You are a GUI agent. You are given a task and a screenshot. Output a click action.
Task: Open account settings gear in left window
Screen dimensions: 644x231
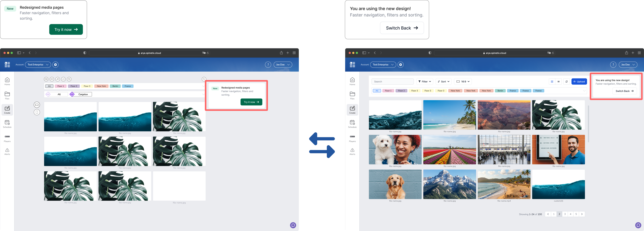56,65
